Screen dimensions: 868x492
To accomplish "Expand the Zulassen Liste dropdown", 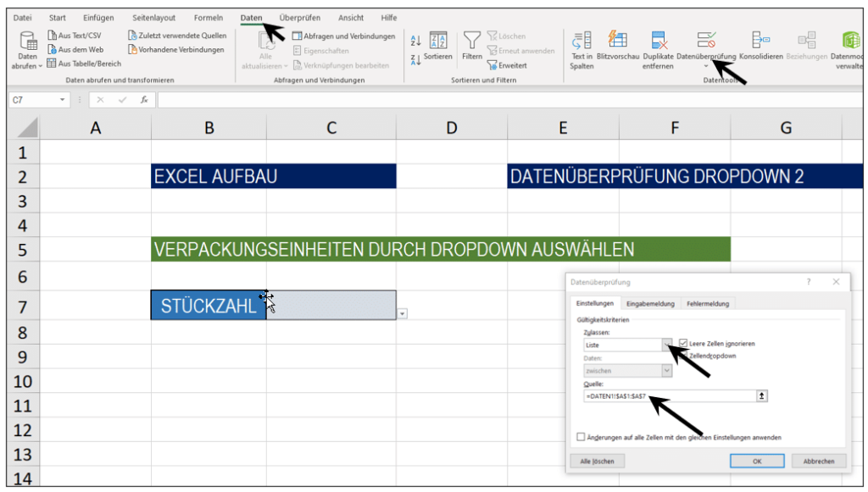I will [666, 345].
